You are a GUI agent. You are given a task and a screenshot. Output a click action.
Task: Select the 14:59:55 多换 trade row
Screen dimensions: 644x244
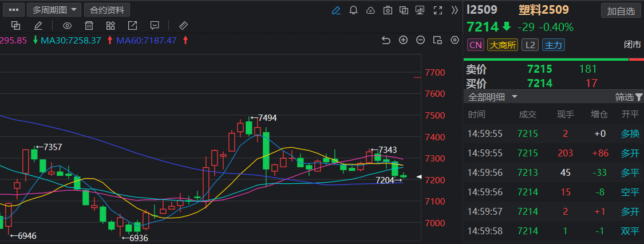pos(554,133)
